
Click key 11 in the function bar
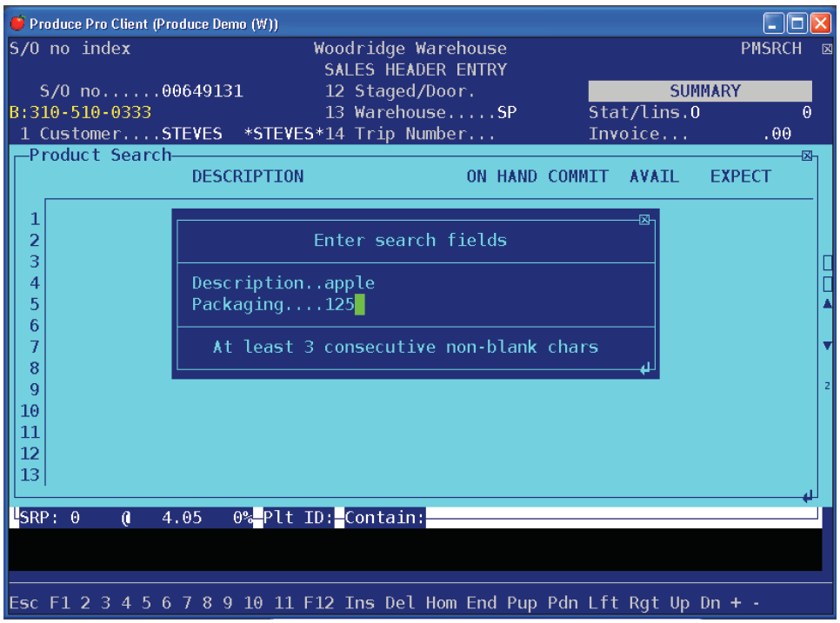pos(284,603)
